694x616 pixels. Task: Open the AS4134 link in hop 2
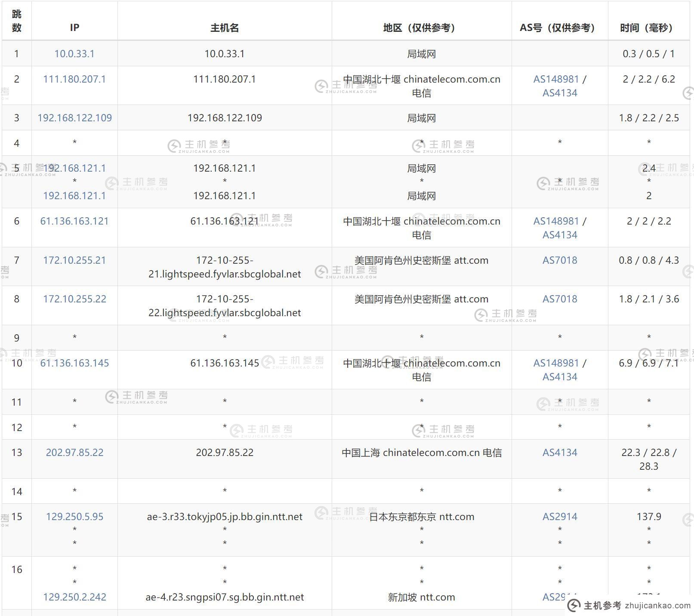point(560,93)
